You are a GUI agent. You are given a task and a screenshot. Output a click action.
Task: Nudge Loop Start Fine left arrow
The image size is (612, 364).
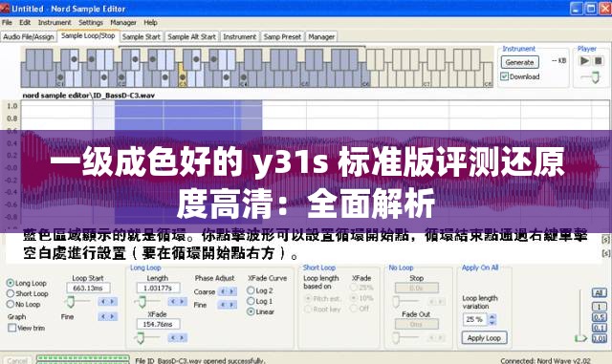(103, 316)
